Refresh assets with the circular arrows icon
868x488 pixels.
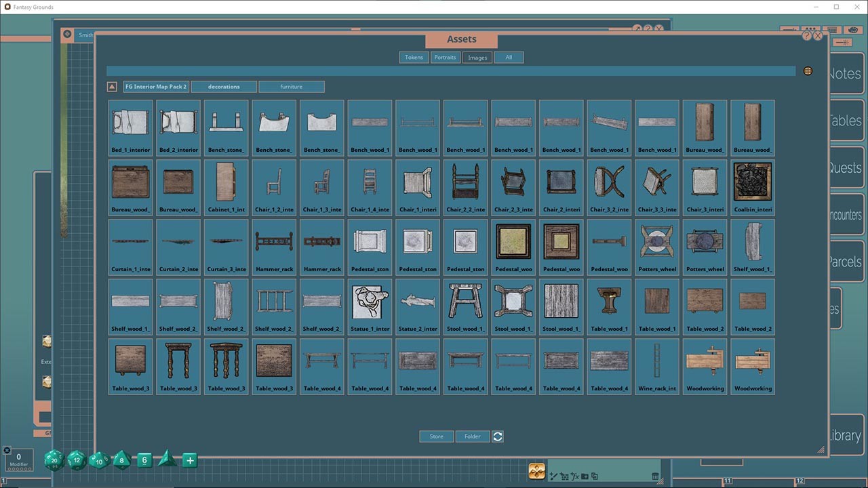point(498,436)
